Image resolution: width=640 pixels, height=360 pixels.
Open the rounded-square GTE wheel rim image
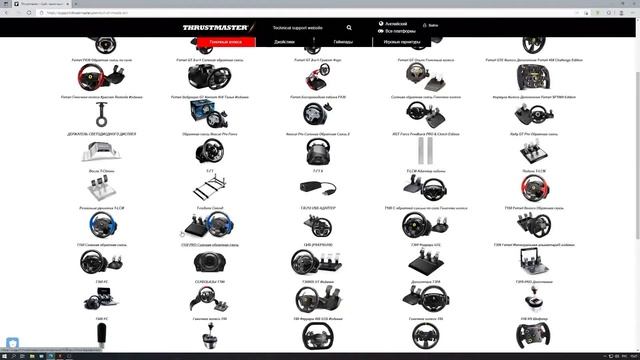click(318, 336)
